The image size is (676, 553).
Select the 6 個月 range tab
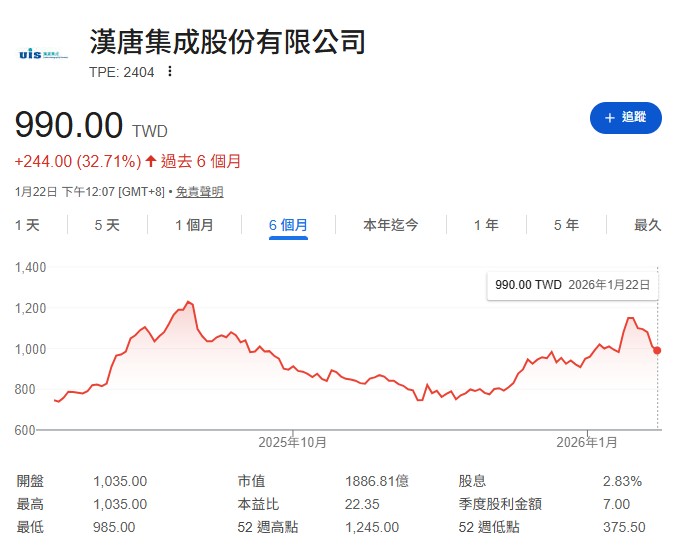pos(288,225)
